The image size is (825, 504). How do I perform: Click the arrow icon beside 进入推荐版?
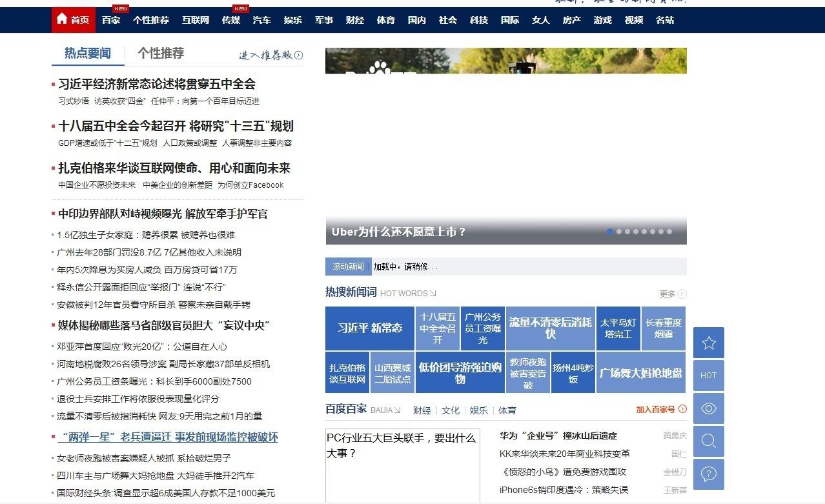point(299,55)
